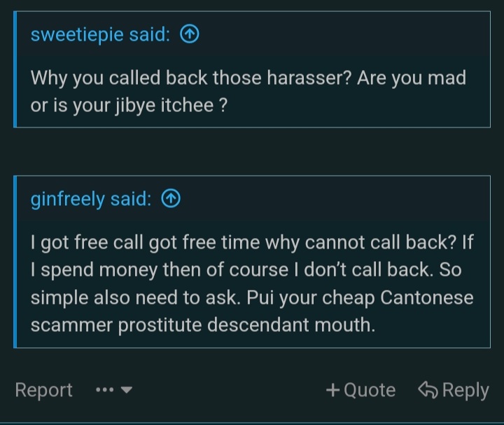Viewport: 504px width, 425px height.
Task: Click the line starting 'I got free call'
Action: (251, 242)
